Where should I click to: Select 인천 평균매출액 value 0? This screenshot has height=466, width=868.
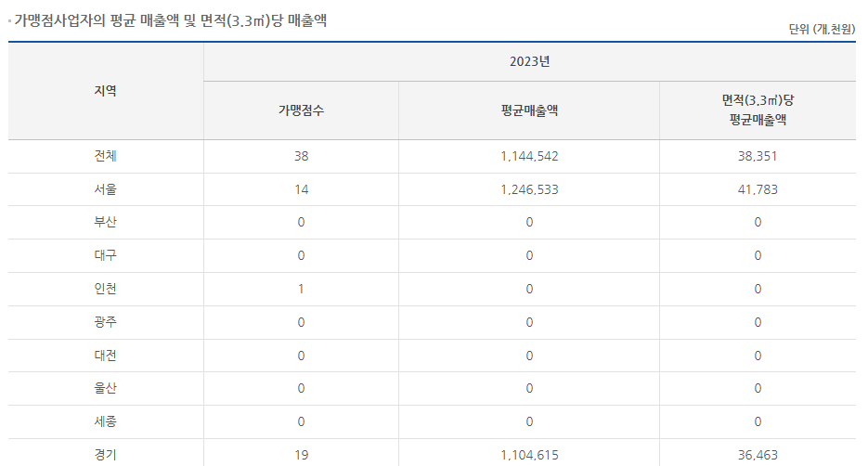tap(529, 289)
